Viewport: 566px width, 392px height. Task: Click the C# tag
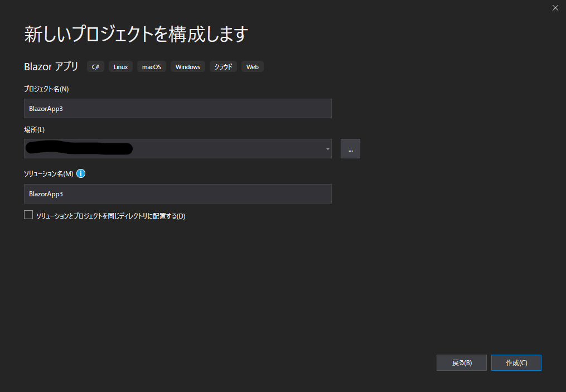pos(96,67)
